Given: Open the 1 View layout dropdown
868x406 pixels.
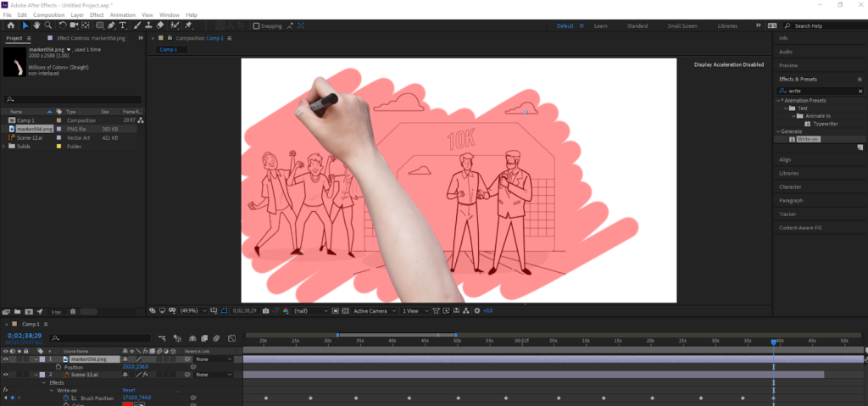Looking at the screenshot, I should [415, 311].
